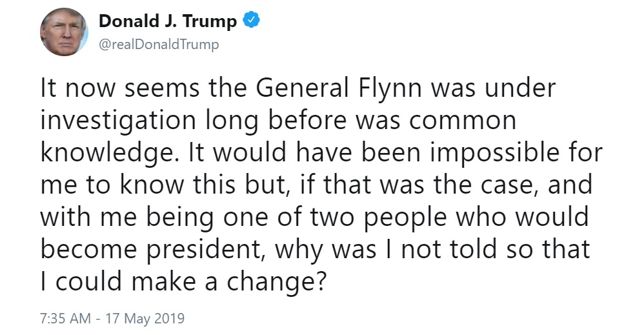Click the word "investigation" in the tweet
The image size is (644, 335).
click(x=118, y=121)
